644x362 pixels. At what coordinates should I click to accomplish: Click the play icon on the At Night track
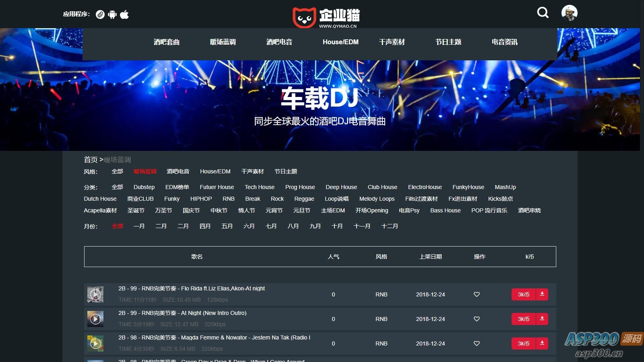(x=95, y=319)
